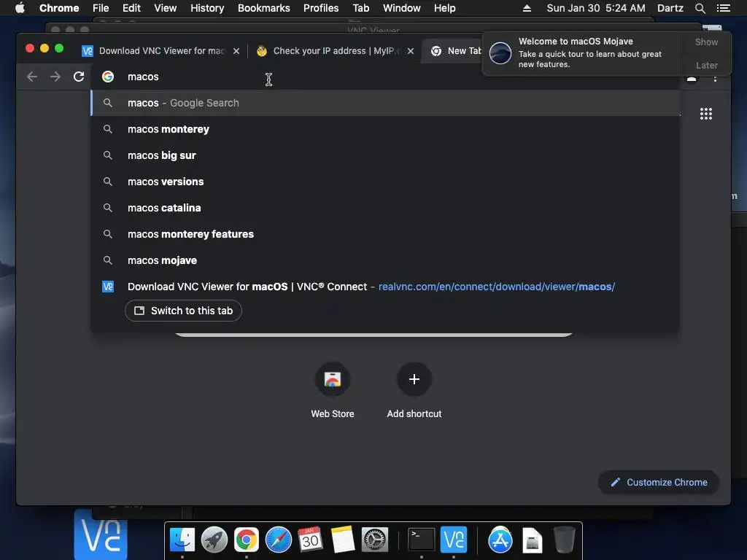Open the Profiles menu
Viewport: 747px width, 560px height.
pyautogui.click(x=321, y=8)
